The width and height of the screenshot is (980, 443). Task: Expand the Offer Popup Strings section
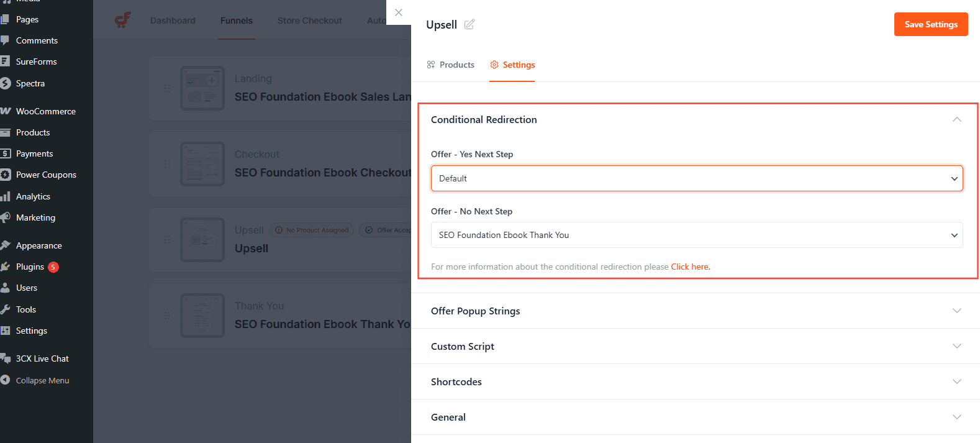pos(957,311)
